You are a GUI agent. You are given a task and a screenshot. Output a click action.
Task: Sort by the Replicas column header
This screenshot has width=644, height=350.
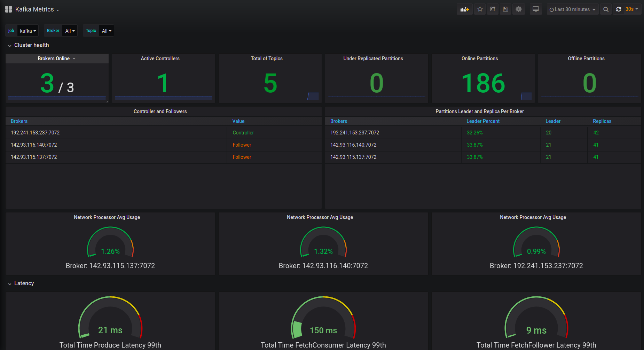tap(602, 121)
